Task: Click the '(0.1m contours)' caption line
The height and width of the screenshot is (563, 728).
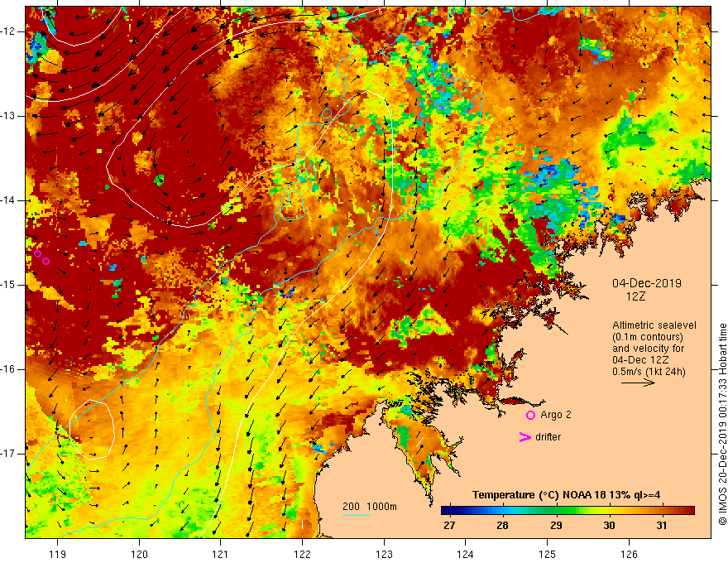Action: click(648, 337)
